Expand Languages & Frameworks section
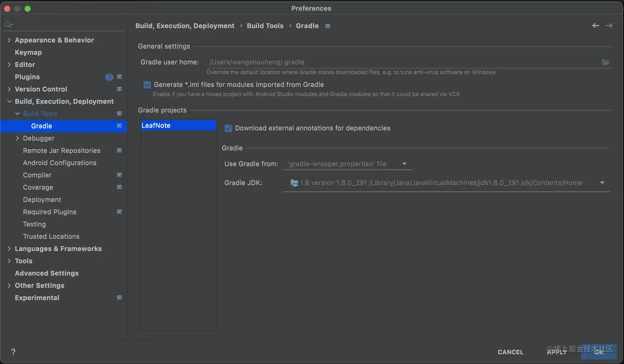Viewport: 624px width, 364px height. coord(9,248)
